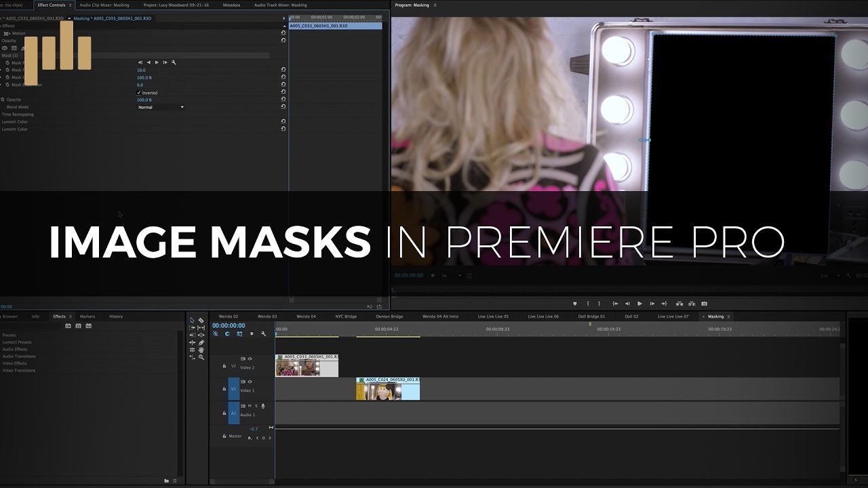Click the timeline wrench settings icon

coord(263,333)
